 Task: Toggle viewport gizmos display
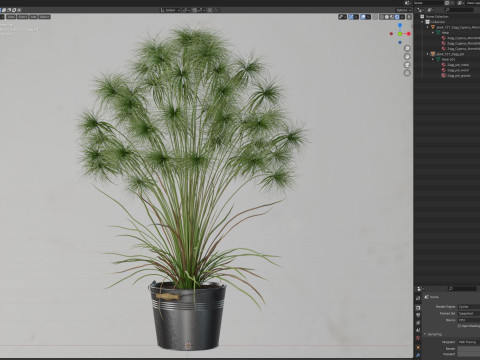351,17
